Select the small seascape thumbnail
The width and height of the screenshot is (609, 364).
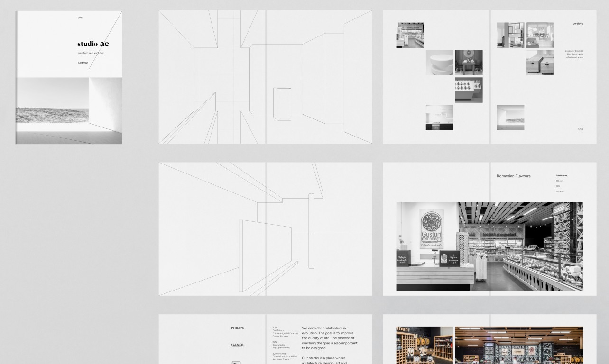(510, 118)
